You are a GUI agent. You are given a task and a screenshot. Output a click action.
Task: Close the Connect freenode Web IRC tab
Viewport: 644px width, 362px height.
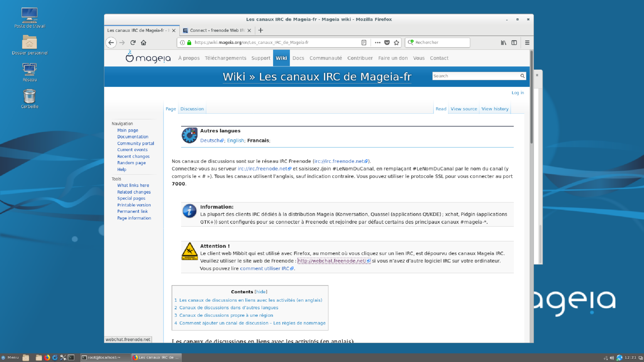[x=249, y=30]
